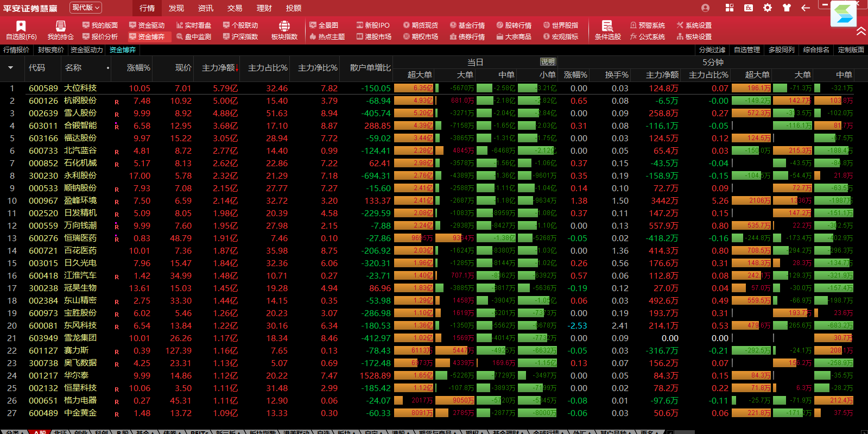Click the 说明 button beside 当日

547,62
